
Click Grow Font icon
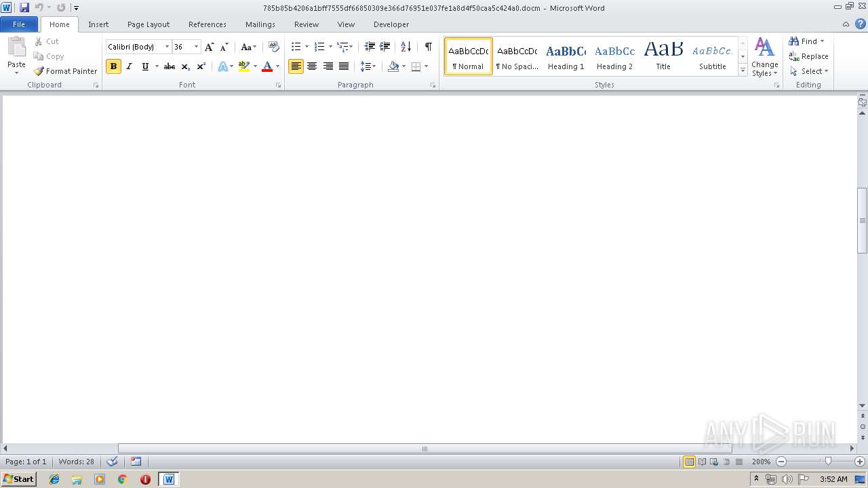click(x=210, y=47)
